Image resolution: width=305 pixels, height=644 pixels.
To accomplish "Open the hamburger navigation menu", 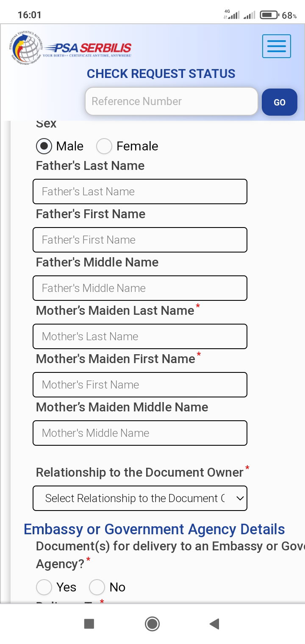I will coord(276,46).
